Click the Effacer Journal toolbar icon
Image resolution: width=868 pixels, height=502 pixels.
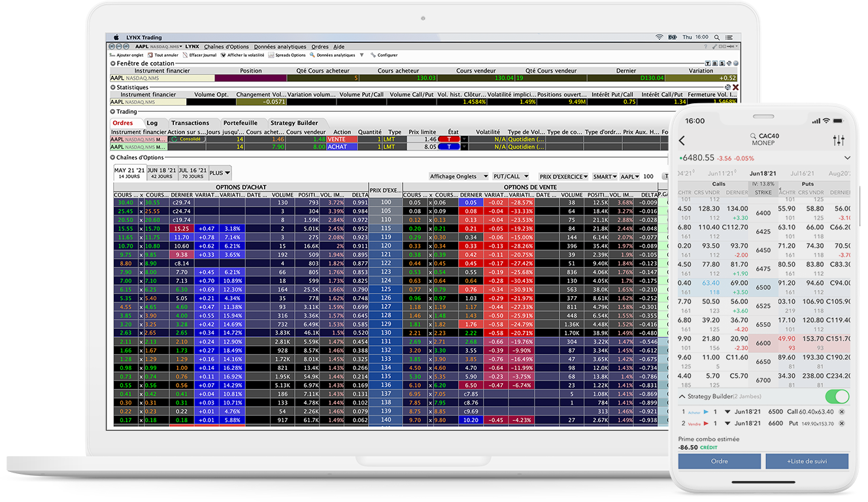click(x=185, y=56)
